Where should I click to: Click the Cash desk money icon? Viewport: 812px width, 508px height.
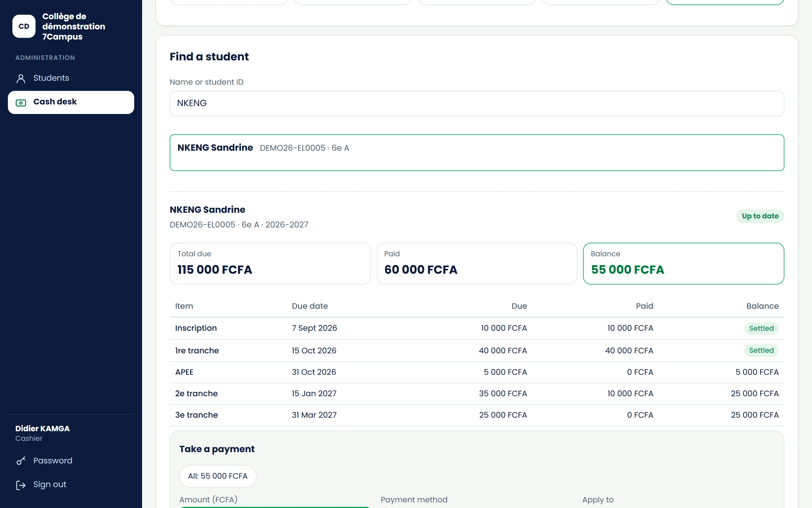[21, 102]
